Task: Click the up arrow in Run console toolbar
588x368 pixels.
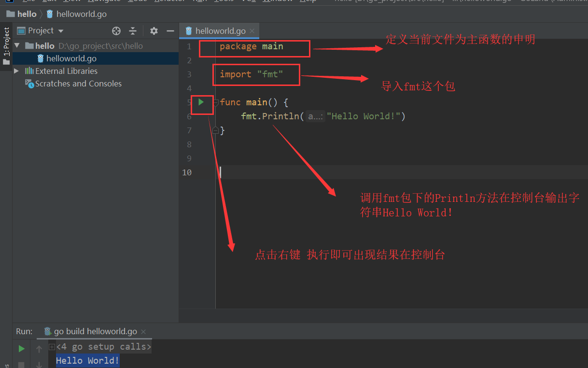Action: pyautogui.click(x=39, y=349)
